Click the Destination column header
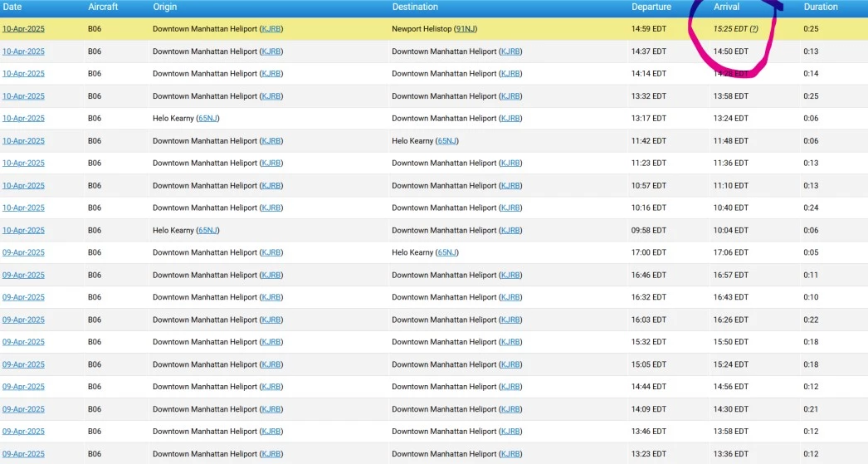 coord(415,7)
